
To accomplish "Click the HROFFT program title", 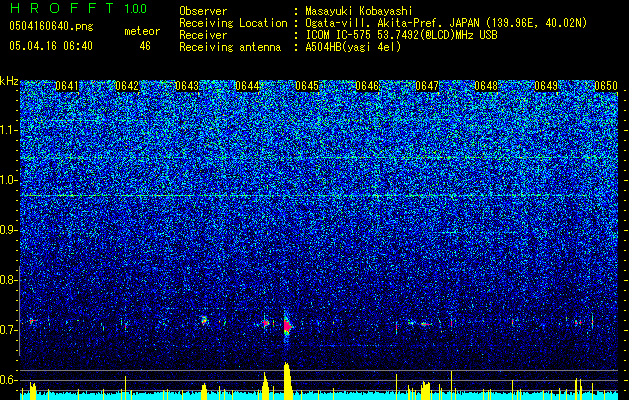I will [x=64, y=8].
